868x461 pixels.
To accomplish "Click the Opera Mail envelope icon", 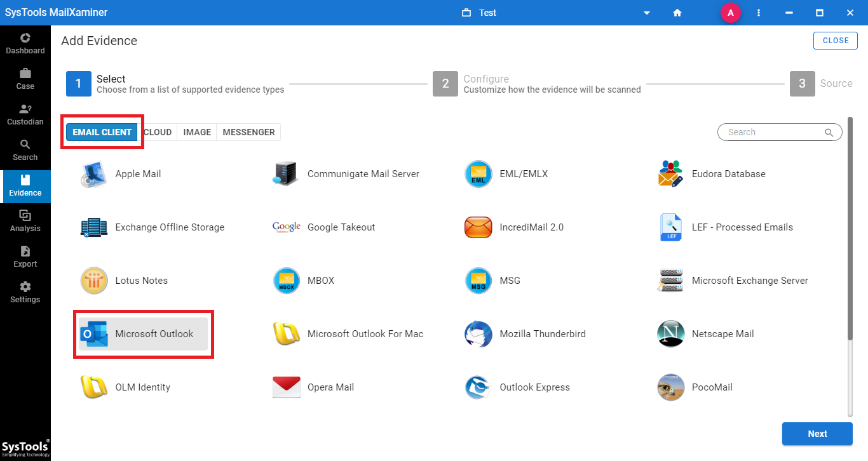I will (x=286, y=387).
